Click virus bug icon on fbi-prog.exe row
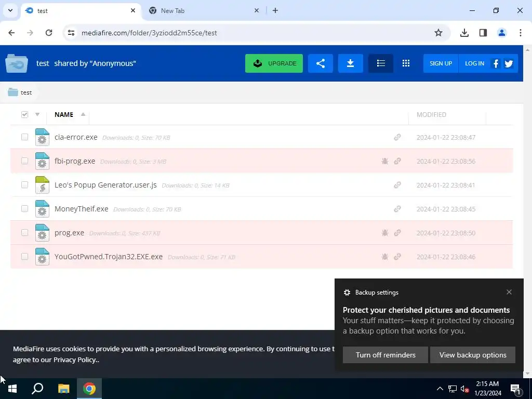The image size is (532, 399). tap(385, 161)
